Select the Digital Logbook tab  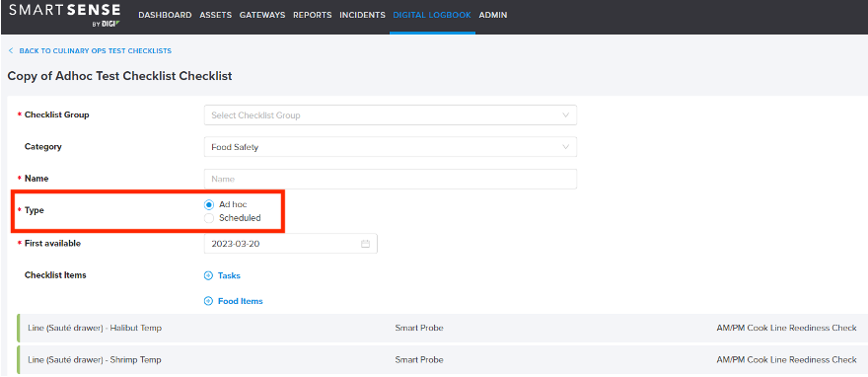pos(432,16)
